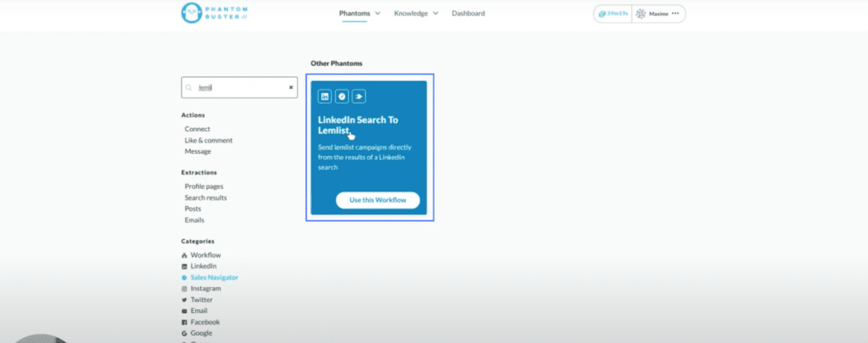Click the magnifier icon in the search box
This screenshot has height=343, width=868.
tap(189, 87)
